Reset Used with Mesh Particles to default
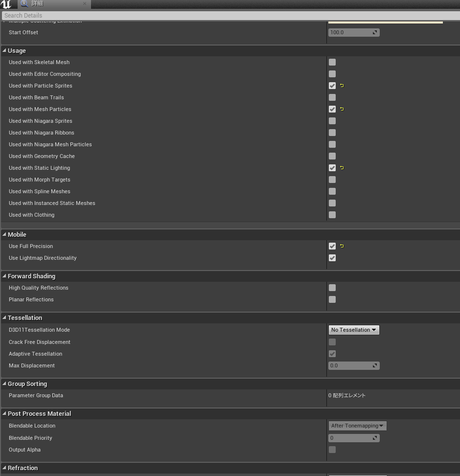Screen dimensions: 460x476 pyautogui.click(x=342, y=109)
